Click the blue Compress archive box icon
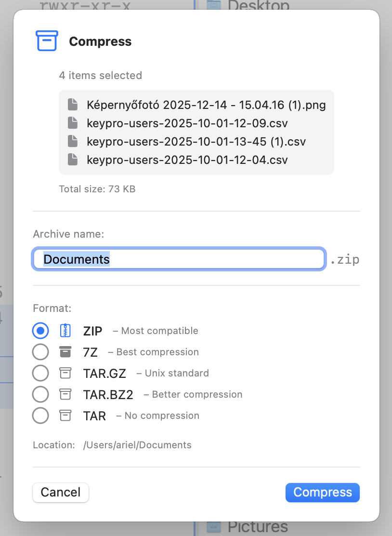This screenshot has width=392, height=536. (46, 41)
